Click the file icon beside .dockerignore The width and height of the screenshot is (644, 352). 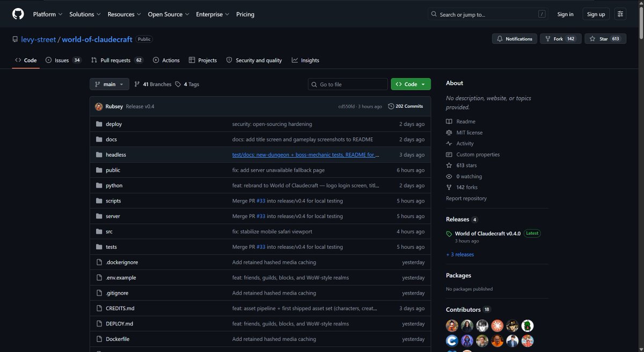99,262
